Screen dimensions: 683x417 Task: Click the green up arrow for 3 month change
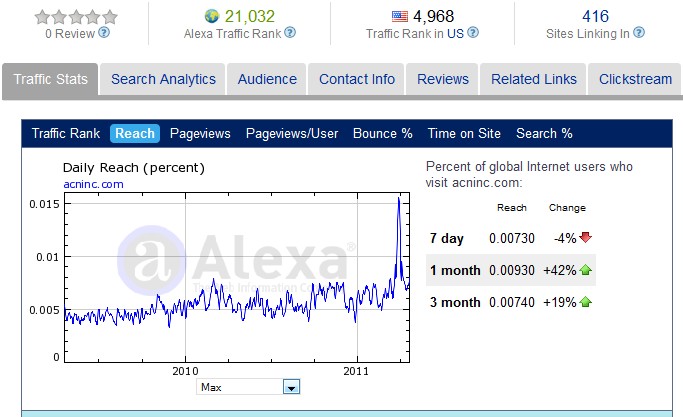pos(585,302)
